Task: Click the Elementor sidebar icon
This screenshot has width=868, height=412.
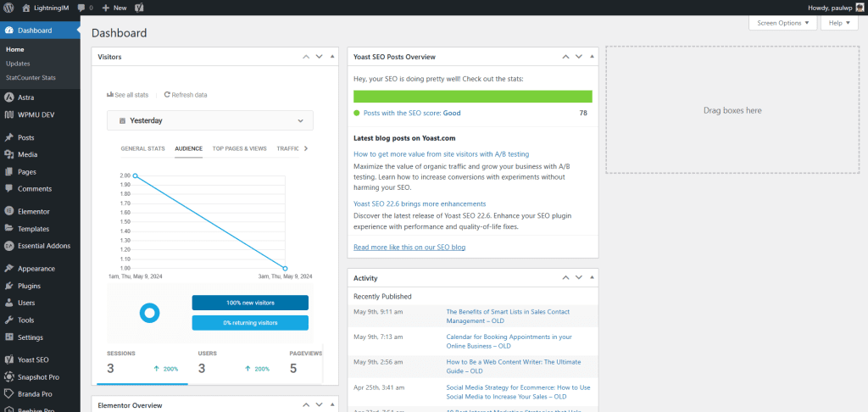Action: [8, 212]
